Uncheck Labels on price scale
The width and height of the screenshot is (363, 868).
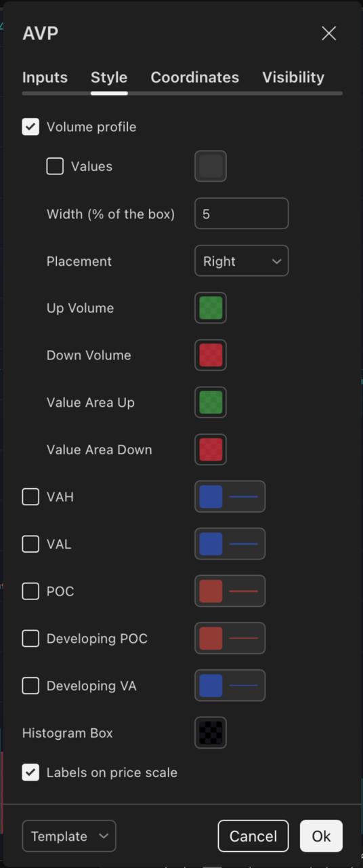pos(30,772)
